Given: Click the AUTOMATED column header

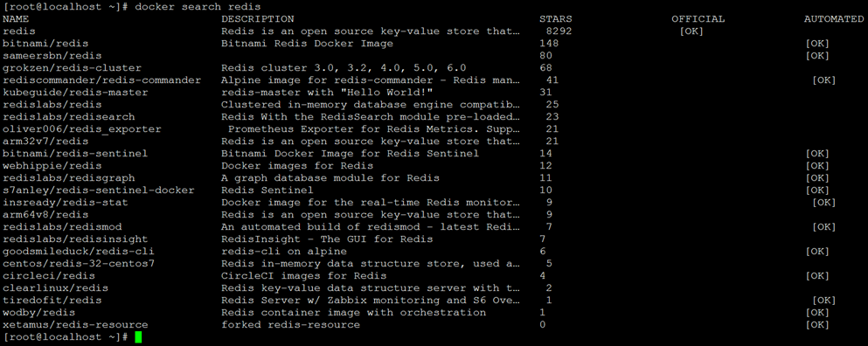Looking at the screenshot, I should [x=833, y=19].
